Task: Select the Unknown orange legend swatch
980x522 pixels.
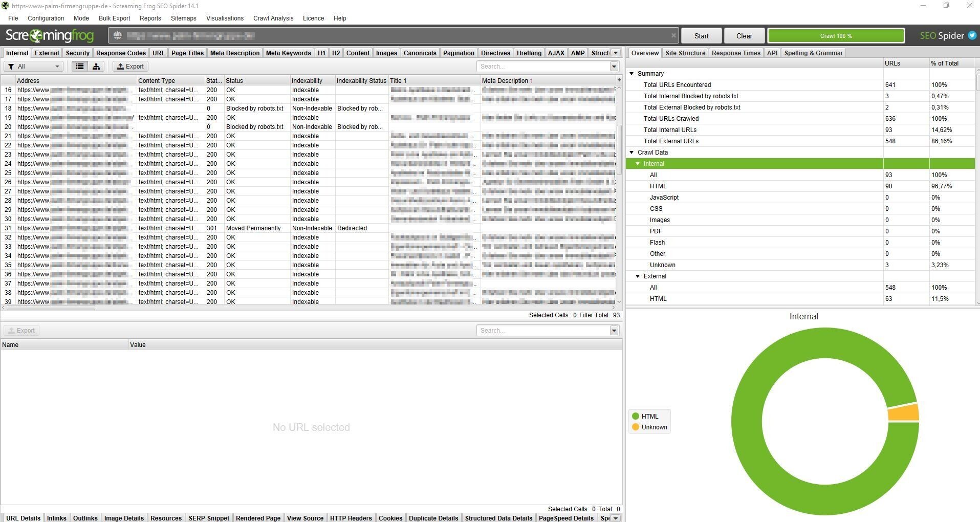Action: click(x=636, y=427)
